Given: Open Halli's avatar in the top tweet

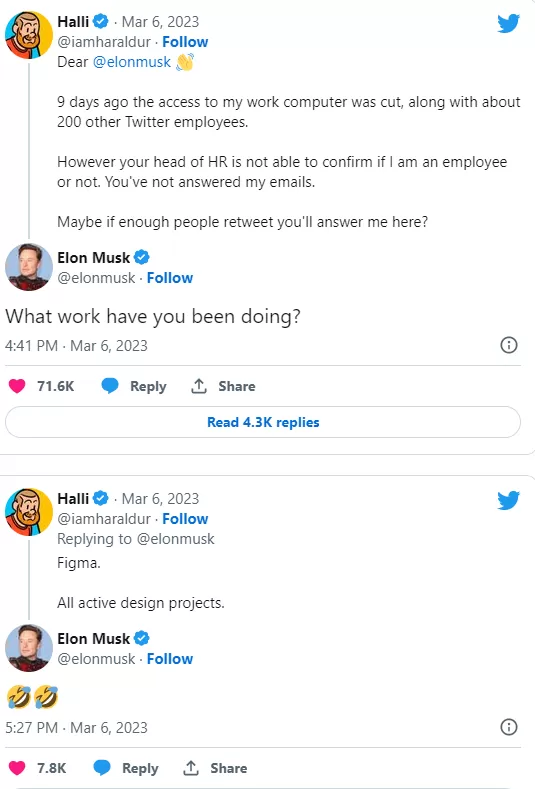Looking at the screenshot, I should click(29, 35).
